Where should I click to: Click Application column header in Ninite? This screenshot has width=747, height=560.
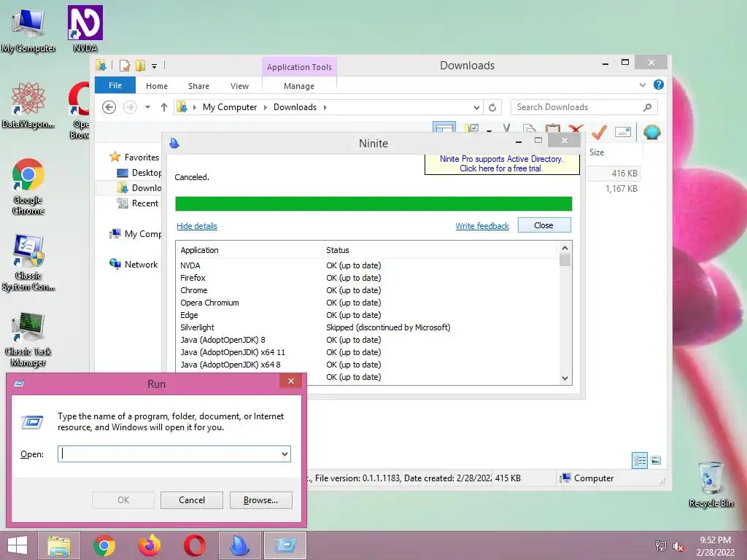click(249, 250)
